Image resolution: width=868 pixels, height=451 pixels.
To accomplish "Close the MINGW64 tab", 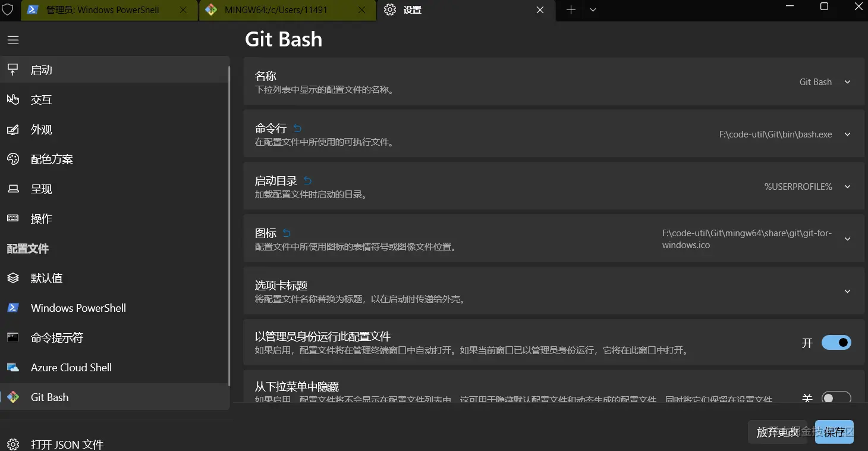I will coord(361,10).
